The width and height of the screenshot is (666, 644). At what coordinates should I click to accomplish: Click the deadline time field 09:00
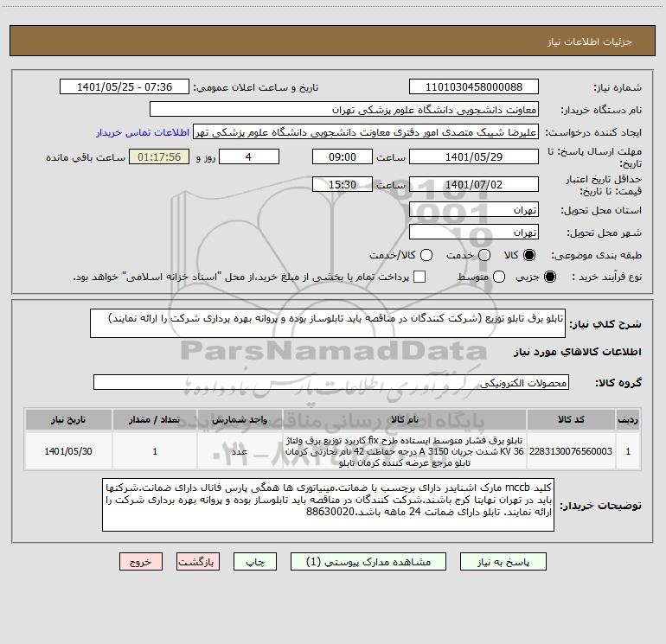coord(343,156)
